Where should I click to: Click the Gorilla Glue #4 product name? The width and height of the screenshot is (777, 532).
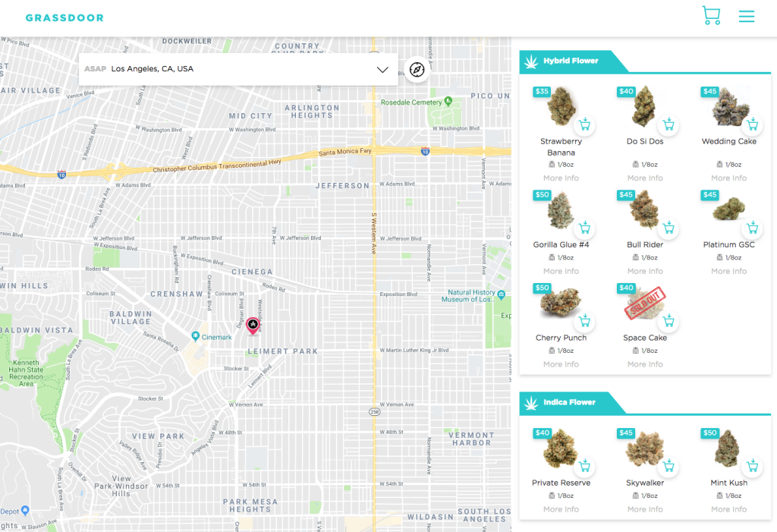click(x=561, y=244)
